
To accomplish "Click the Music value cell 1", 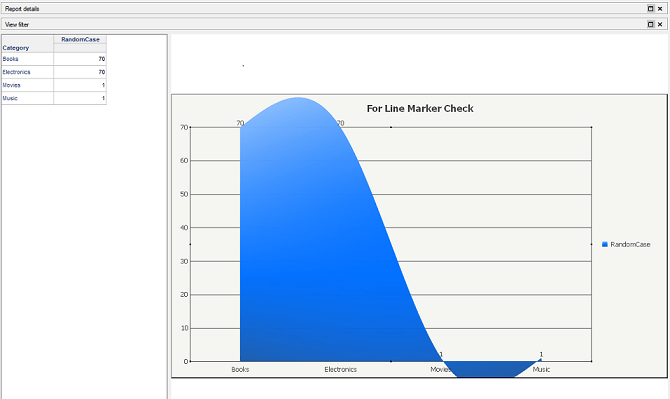I will click(80, 98).
